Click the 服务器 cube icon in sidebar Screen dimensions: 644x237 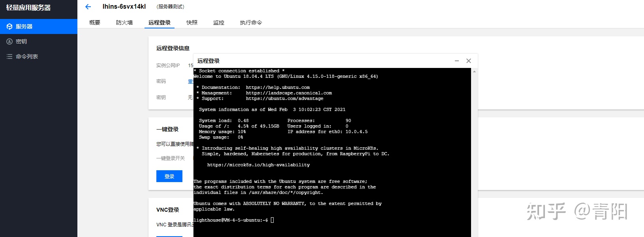coord(9,26)
